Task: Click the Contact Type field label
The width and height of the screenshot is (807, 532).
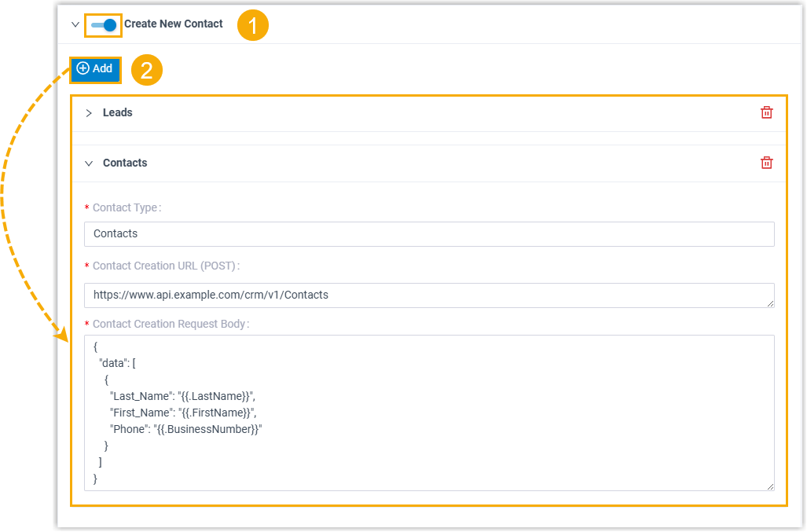Action: pyautogui.click(x=126, y=208)
